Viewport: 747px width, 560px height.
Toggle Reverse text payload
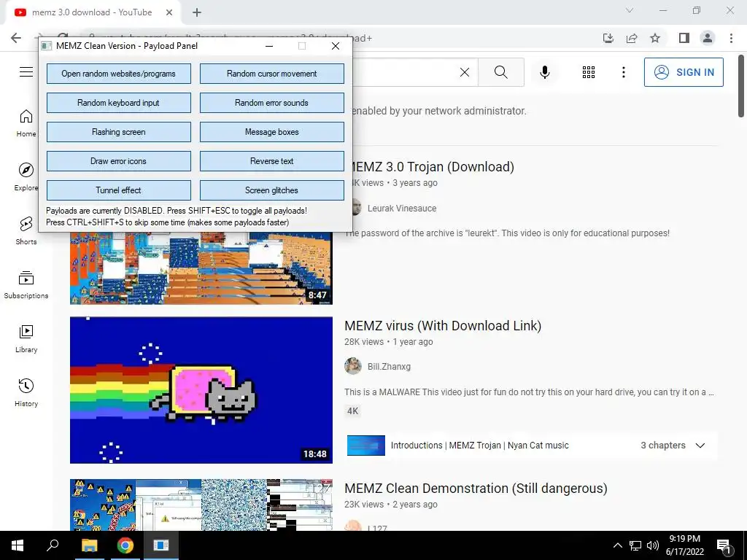coord(271,161)
